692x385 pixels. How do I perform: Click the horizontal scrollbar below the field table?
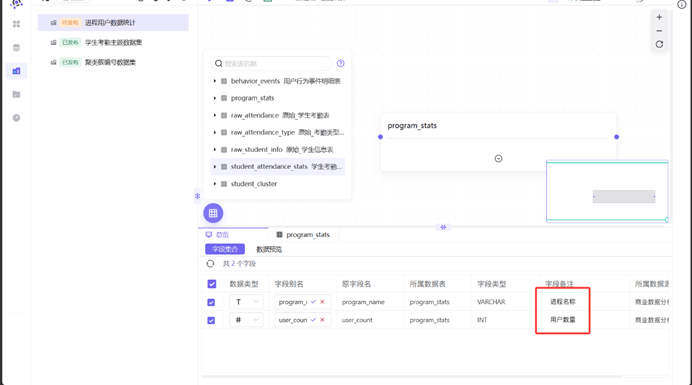click(412, 377)
